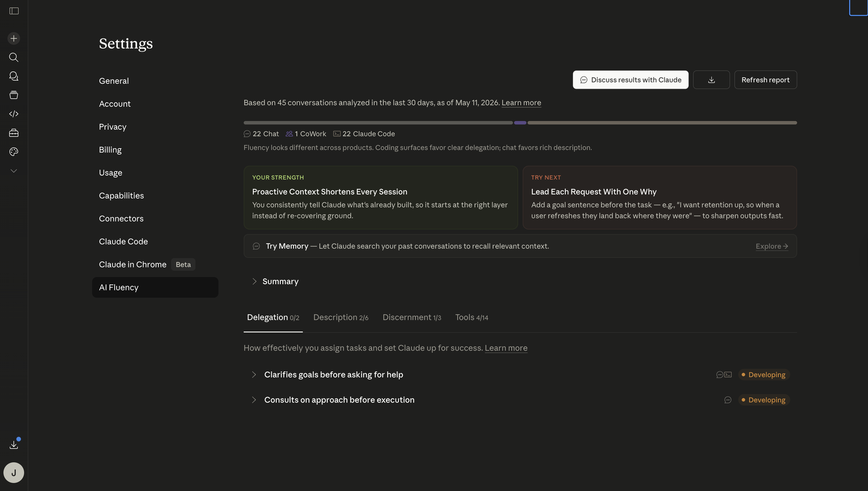Open search with magnifier icon
The width and height of the screenshot is (868, 491).
coord(14,57)
